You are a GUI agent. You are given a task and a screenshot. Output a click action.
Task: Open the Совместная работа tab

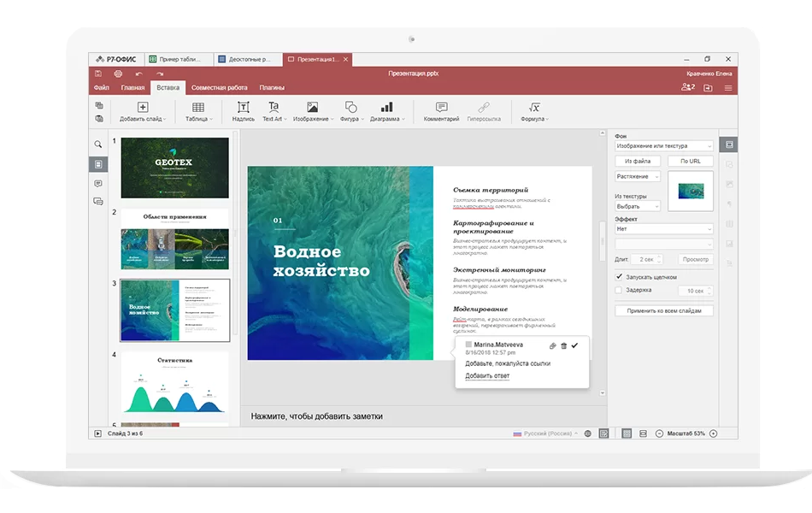click(x=220, y=87)
